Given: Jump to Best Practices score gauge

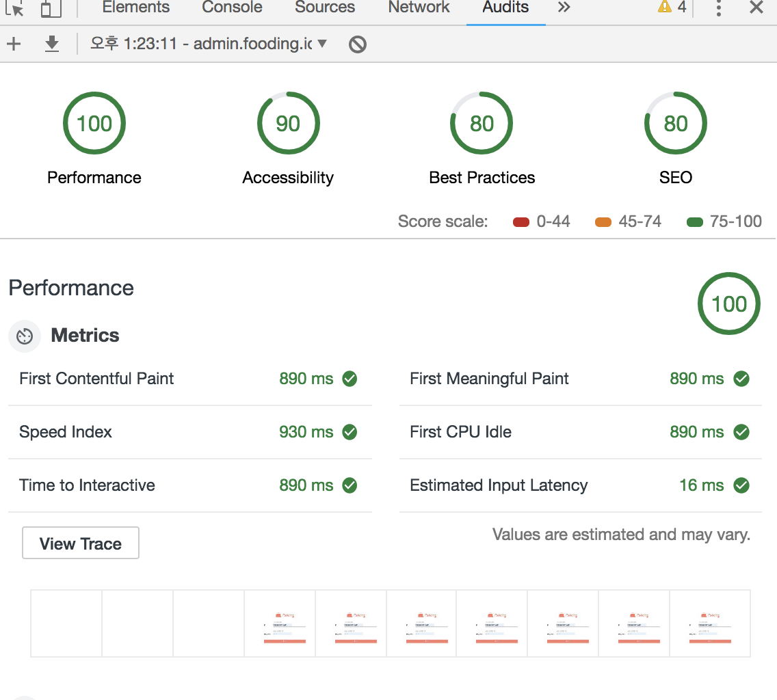Looking at the screenshot, I should pos(482,123).
